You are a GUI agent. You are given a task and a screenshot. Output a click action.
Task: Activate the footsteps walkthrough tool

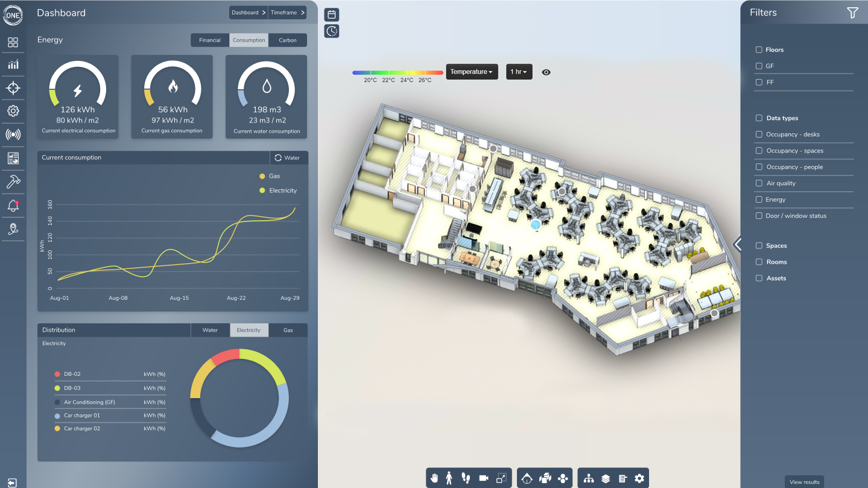pyautogui.click(x=466, y=478)
